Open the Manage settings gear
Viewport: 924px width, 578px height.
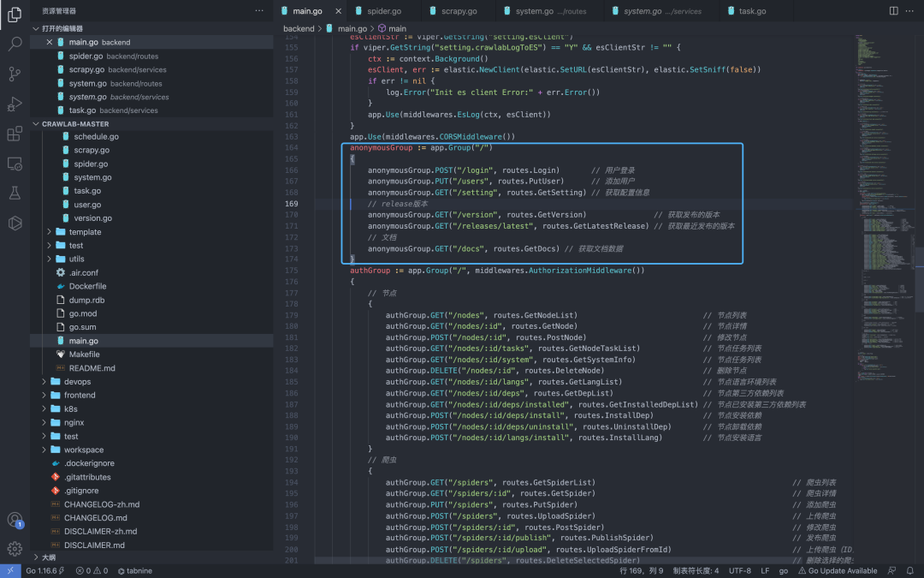pos(15,549)
